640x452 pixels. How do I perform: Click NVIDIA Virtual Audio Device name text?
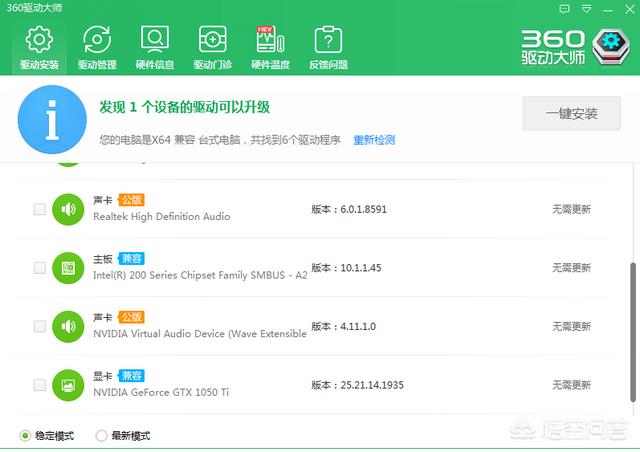(x=200, y=334)
